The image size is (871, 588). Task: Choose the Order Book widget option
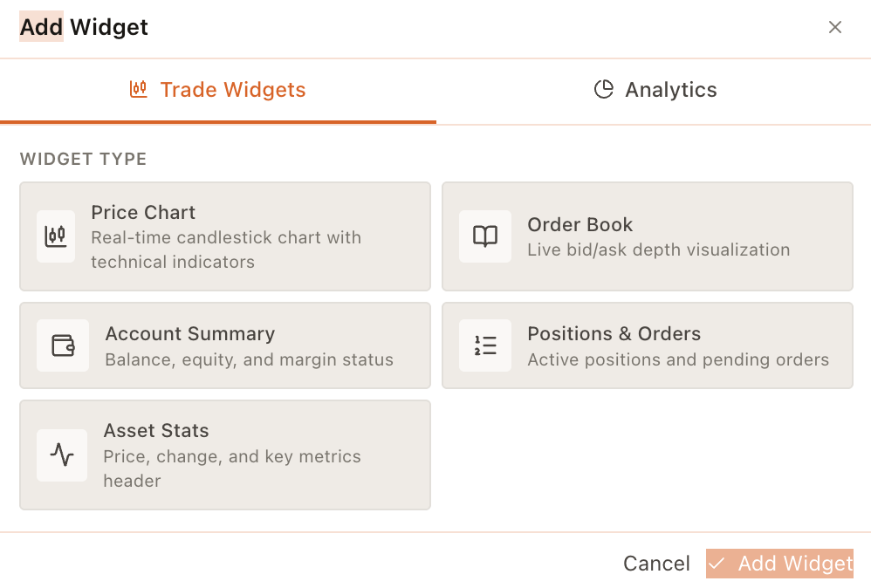pos(648,236)
